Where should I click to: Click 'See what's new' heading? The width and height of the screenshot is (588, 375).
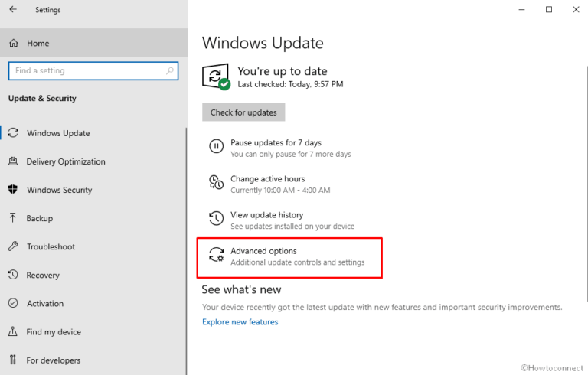click(x=241, y=289)
